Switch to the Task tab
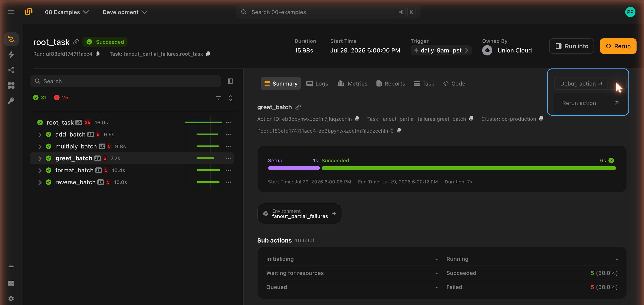 [424, 83]
